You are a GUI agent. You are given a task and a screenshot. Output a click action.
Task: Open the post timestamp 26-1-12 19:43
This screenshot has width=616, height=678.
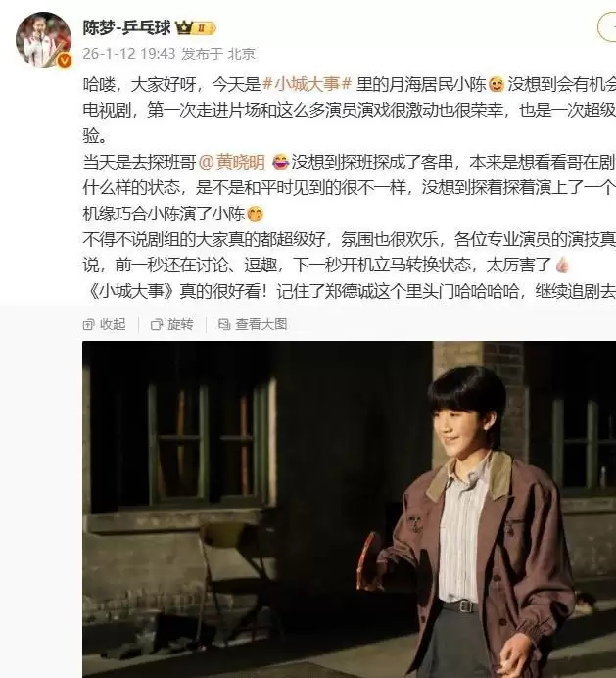[129, 54]
